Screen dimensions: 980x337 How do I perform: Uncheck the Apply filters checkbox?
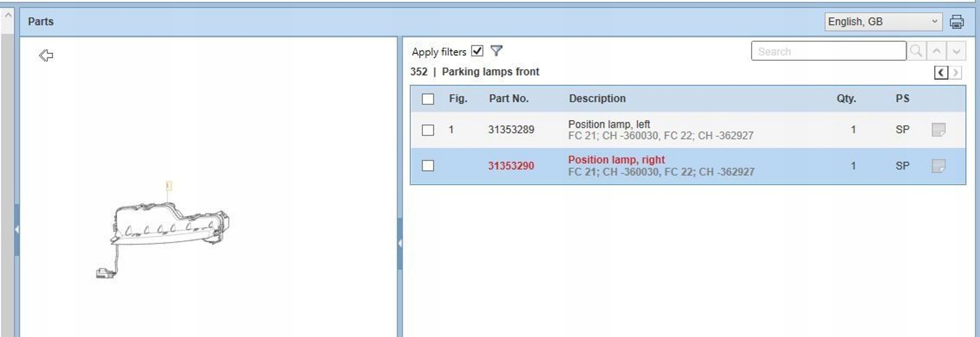(477, 51)
